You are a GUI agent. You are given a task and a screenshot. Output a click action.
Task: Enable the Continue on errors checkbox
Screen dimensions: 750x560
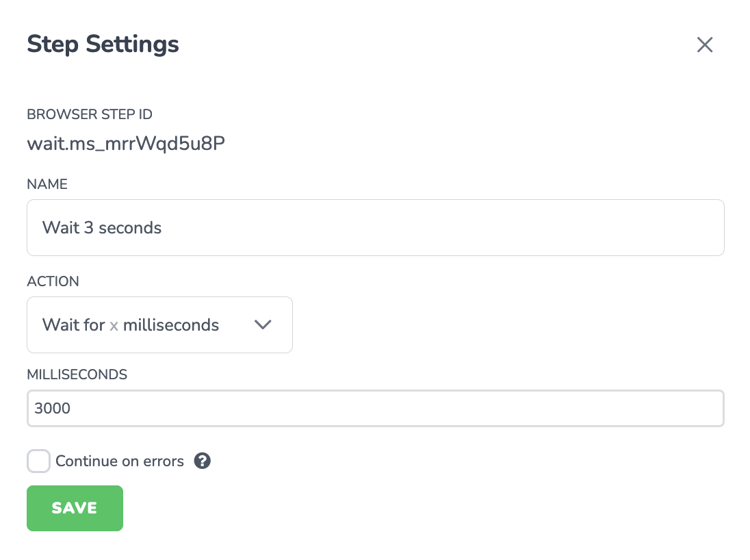(38, 461)
